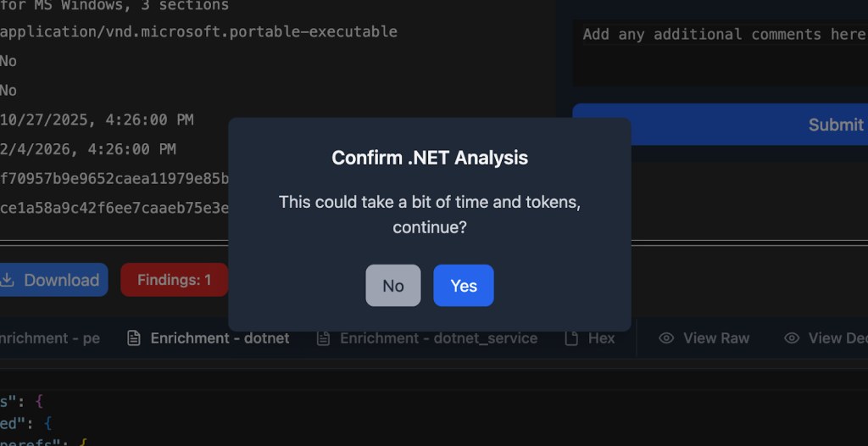The height and width of the screenshot is (446, 868).
Task: Click the eye icon beside View Decoded
Action: tap(792, 338)
